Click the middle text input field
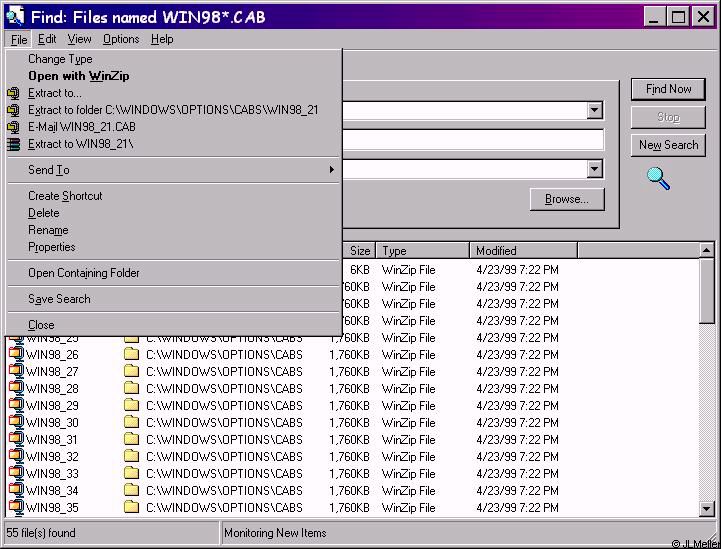 pyautogui.click(x=473, y=140)
